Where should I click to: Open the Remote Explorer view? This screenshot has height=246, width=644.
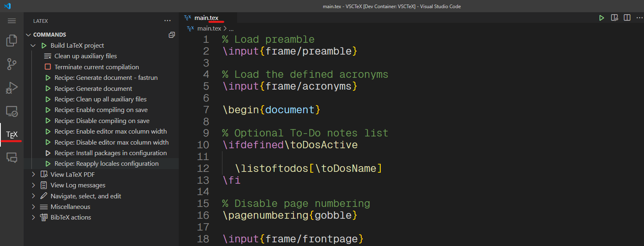[12, 111]
